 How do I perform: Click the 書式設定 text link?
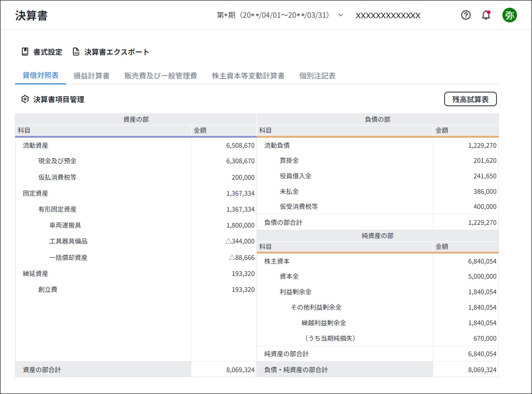coord(48,52)
